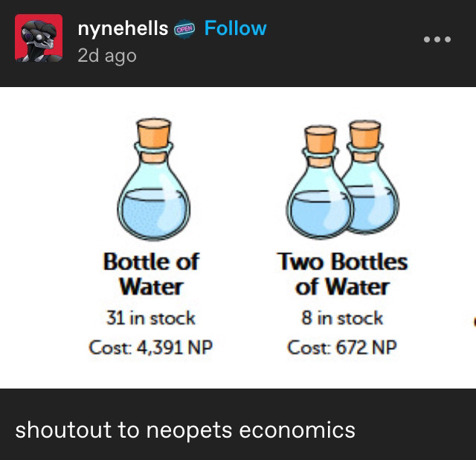
Task: Click the "8 in stock" label
Action: 342,318
